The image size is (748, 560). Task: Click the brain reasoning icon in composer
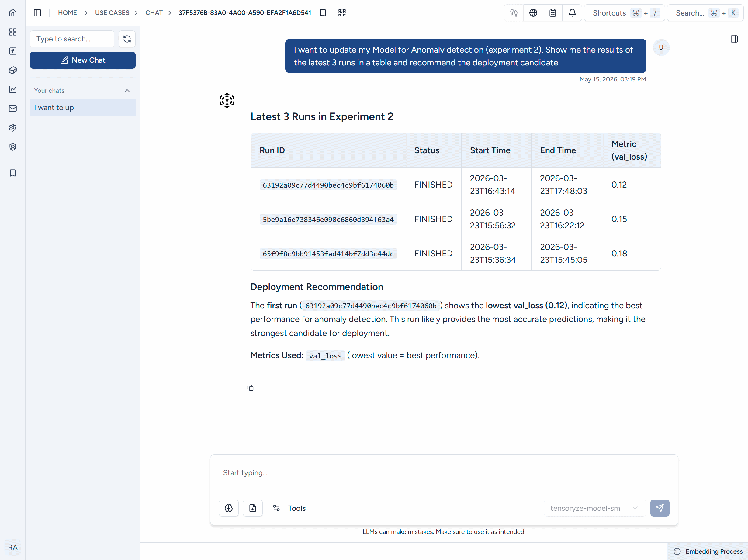tap(229, 508)
